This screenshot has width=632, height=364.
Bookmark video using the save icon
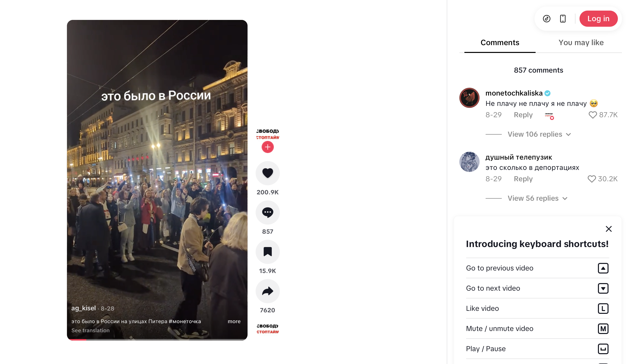tap(268, 252)
